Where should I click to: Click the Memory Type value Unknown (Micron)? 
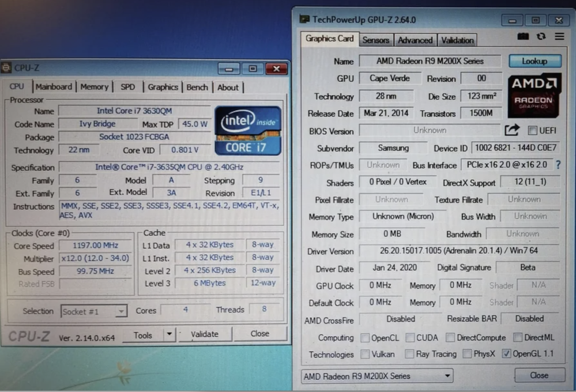coord(403,216)
